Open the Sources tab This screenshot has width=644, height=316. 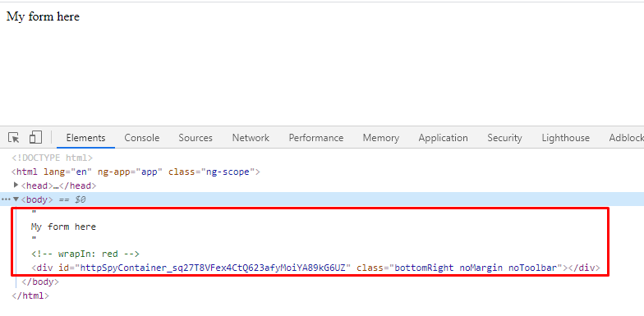(195, 138)
